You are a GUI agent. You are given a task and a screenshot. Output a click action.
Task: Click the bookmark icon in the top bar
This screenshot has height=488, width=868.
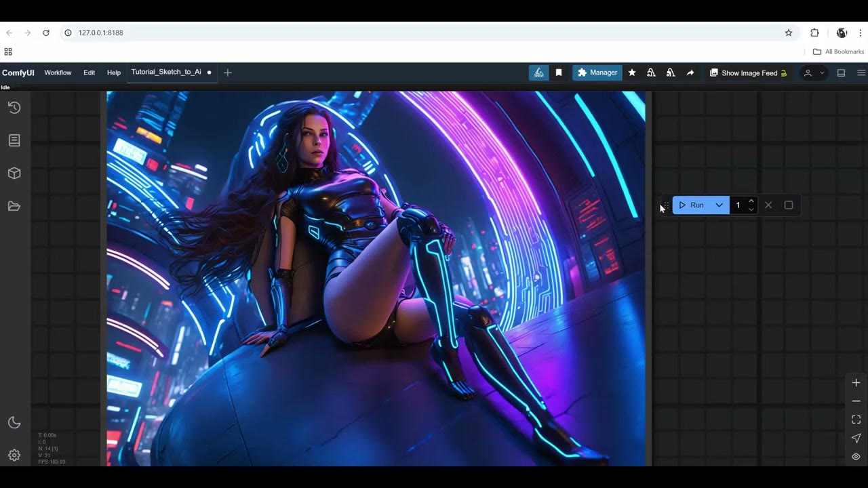[559, 73]
